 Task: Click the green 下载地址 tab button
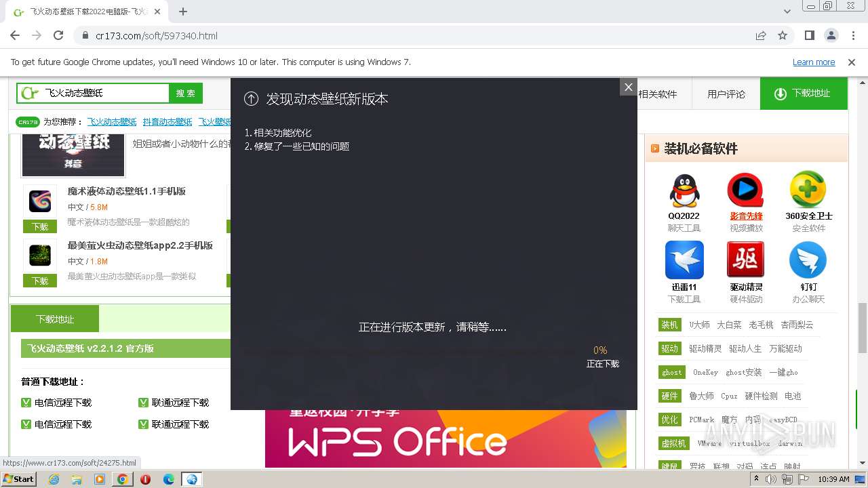click(x=804, y=94)
